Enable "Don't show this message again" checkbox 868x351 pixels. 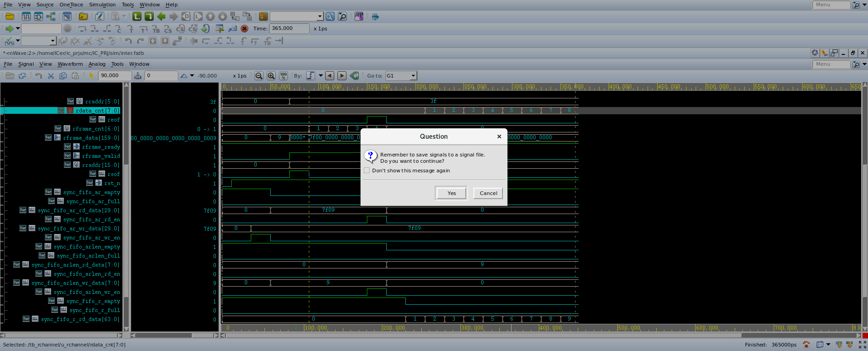tap(367, 171)
